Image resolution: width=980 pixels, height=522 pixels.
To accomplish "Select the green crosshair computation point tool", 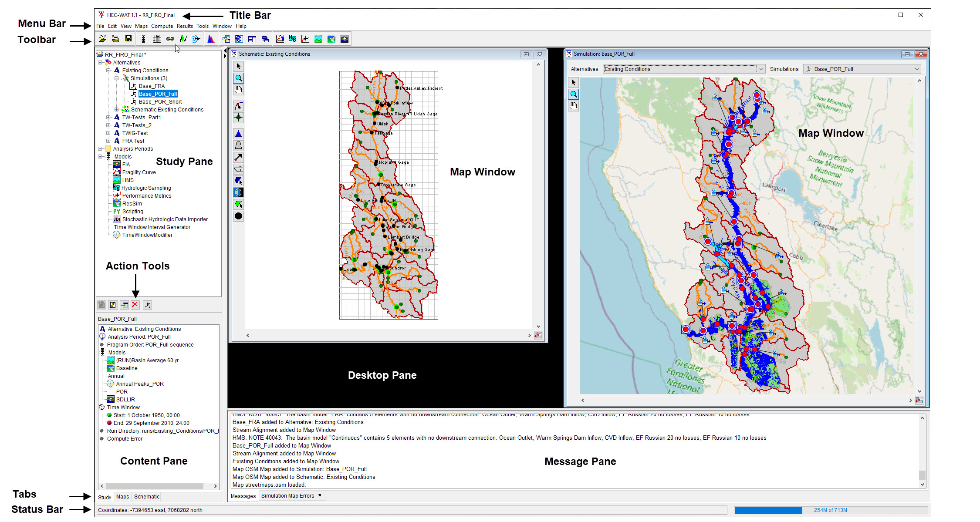I will [x=238, y=118].
